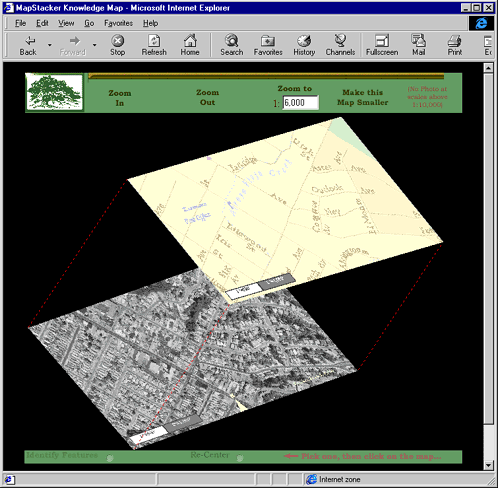Reload the page with Refresh

point(154,45)
